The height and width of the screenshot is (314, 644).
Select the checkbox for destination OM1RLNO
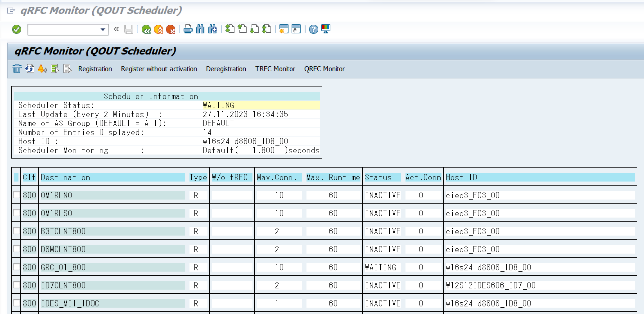17,195
